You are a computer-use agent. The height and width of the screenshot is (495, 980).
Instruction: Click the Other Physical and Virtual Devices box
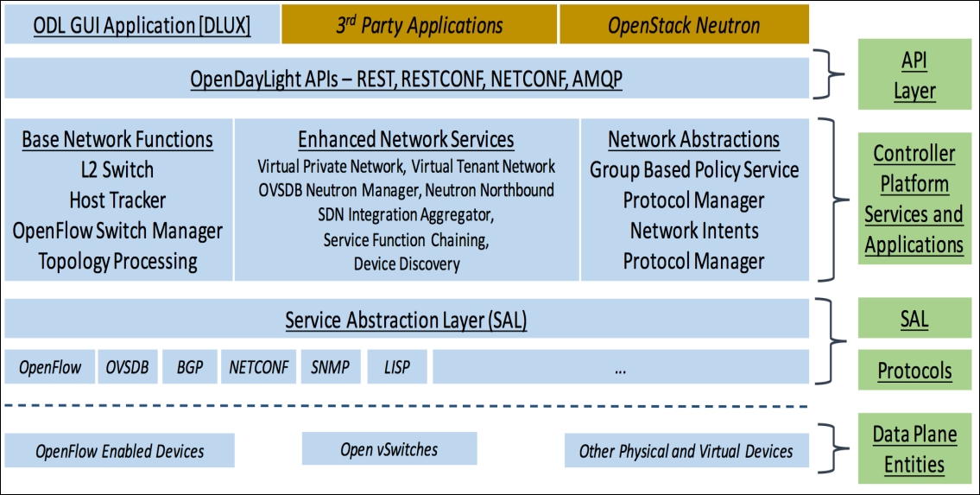coord(686,451)
